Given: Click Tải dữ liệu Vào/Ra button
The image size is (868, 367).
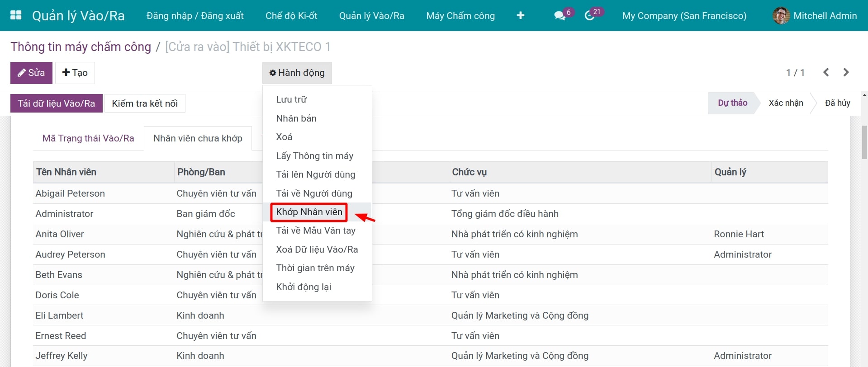Looking at the screenshot, I should pyautogui.click(x=57, y=103).
